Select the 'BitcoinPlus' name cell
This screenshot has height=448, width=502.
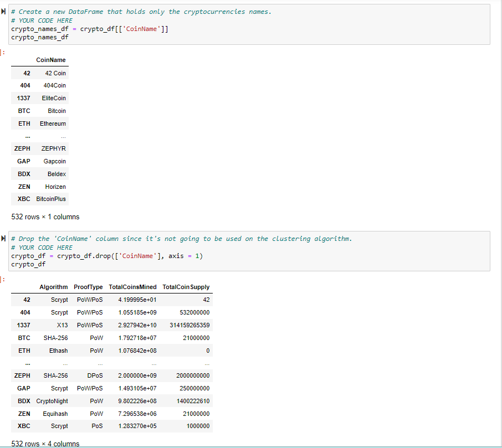tap(51, 199)
